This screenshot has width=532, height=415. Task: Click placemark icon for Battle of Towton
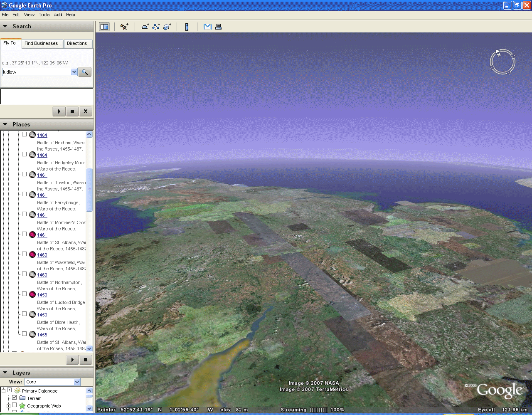pos(32,175)
